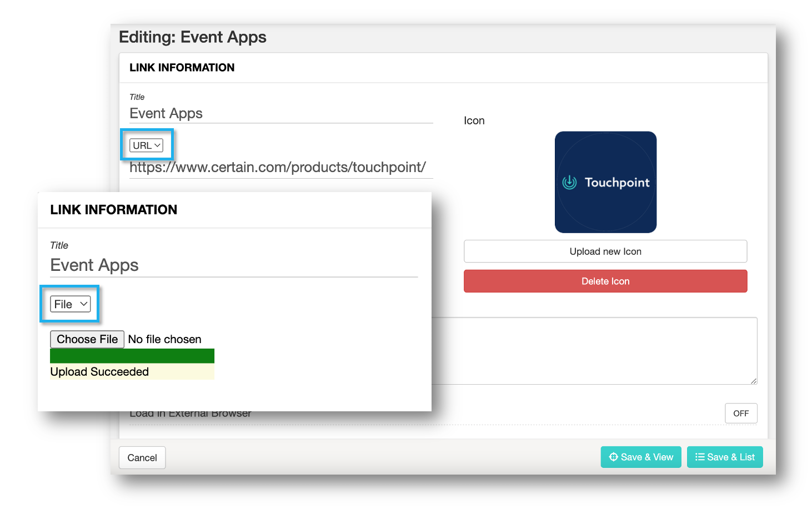Viewport: 812px width, 514px height.
Task: Click the Save & List button
Action: 725,457
